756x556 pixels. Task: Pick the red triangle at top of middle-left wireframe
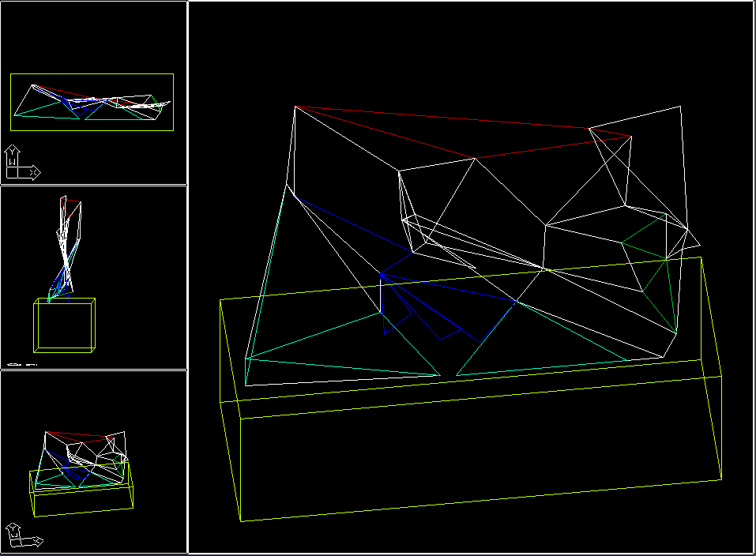pyautogui.click(x=72, y=203)
